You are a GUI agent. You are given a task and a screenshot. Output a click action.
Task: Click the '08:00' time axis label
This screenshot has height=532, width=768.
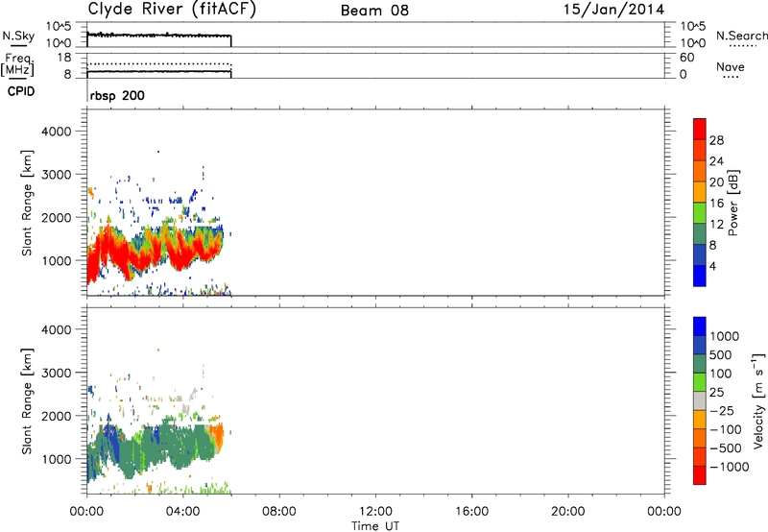tap(279, 512)
